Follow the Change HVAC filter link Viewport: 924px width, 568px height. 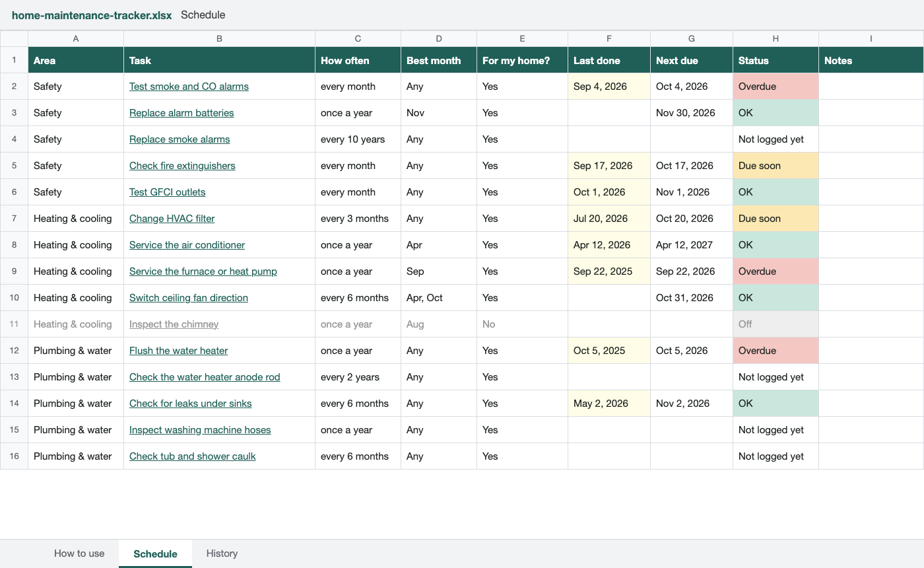172,219
